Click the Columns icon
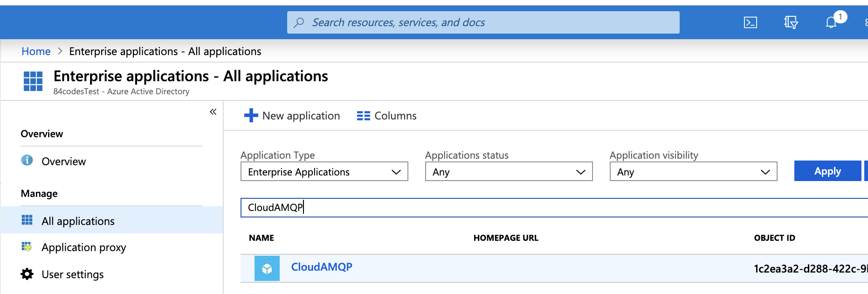 364,116
